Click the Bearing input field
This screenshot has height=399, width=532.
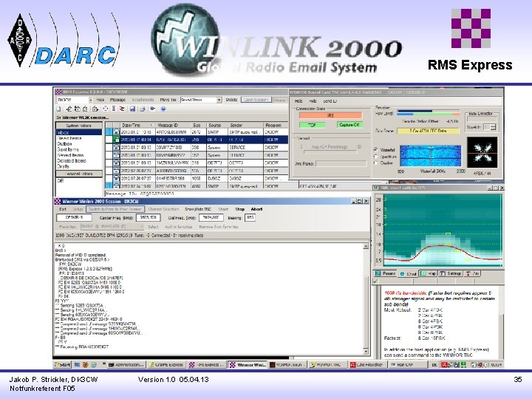click(x=250, y=218)
